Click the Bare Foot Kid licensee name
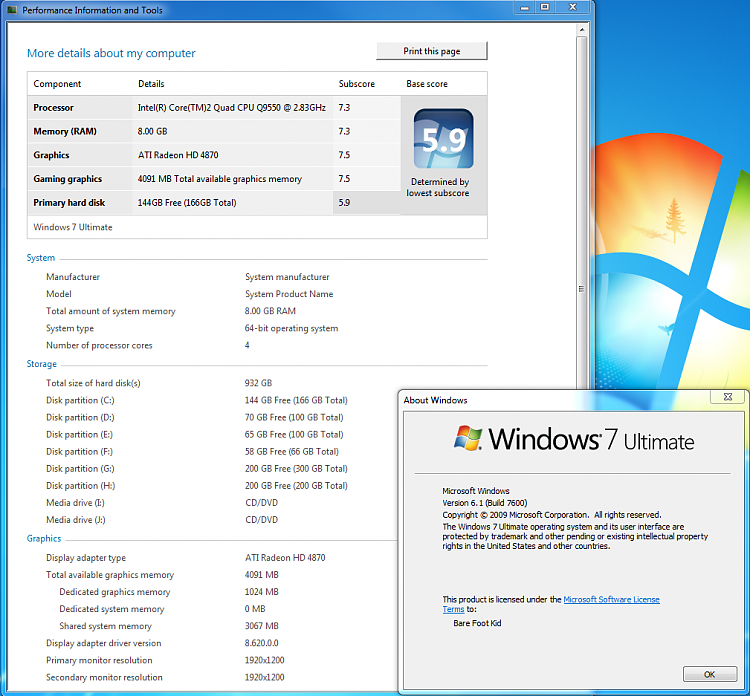This screenshot has height=696, width=750. [x=477, y=623]
